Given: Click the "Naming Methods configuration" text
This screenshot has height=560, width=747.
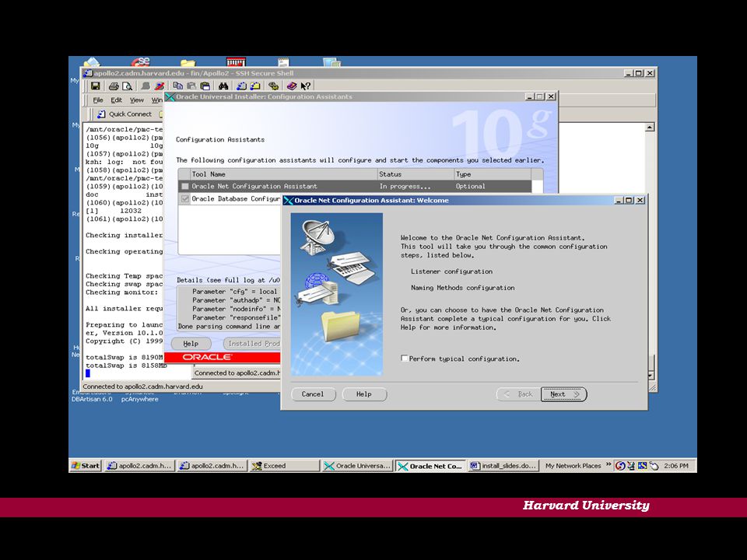Looking at the screenshot, I should 462,288.
